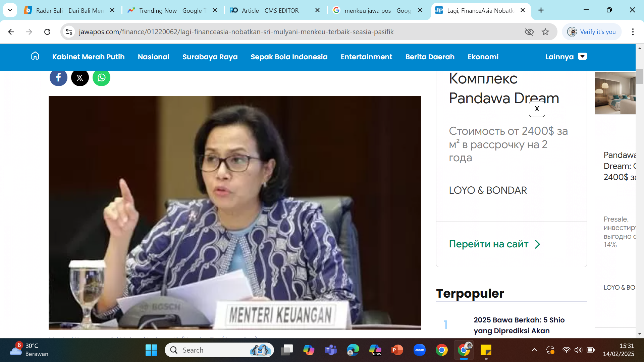The height and width of the screenshot is (362, 644).
Task: Go to Berita Daerah section
Action: click(430, 57)
